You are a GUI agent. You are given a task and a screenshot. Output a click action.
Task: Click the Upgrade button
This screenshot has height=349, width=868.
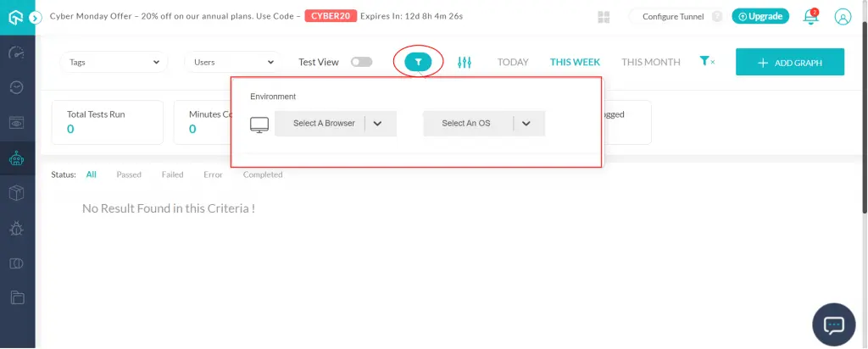tap(760, 16)
